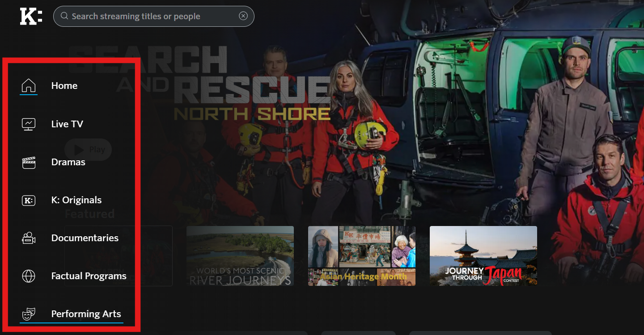The height and width of the screenshot is (335, 644).
Task: Clear the search box with the X icon
Action: tap(243, 16)
